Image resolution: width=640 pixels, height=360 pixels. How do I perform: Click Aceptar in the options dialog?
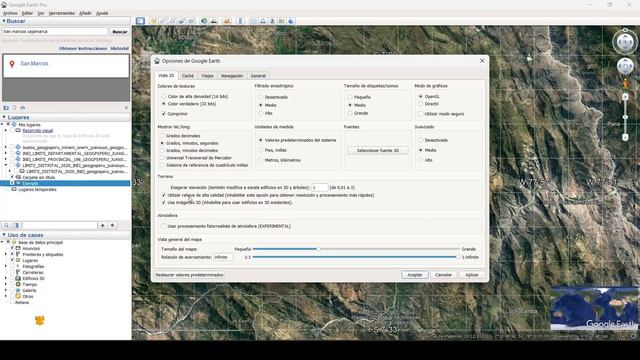(415, 275)
